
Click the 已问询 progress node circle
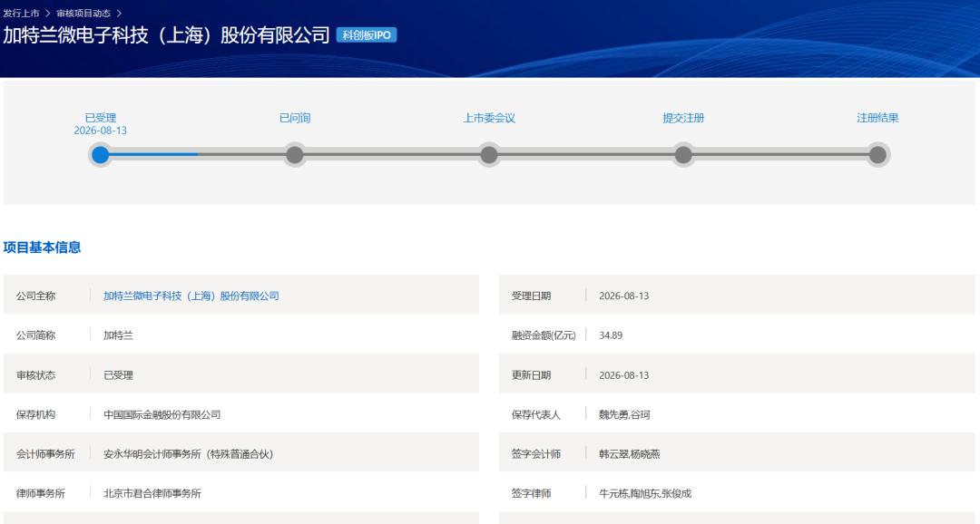pos(294,155)
